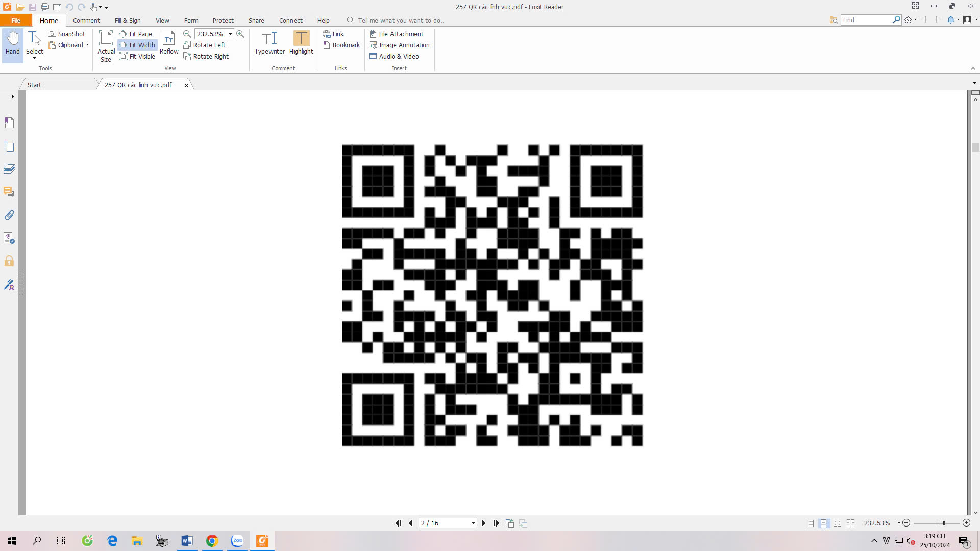Expand the left navigation panel arrow
Image resolution: width=980 pixels, height=551 pixels.
click(12, 96)
